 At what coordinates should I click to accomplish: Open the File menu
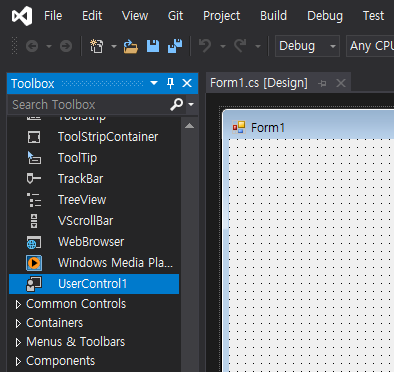(53, 16)
